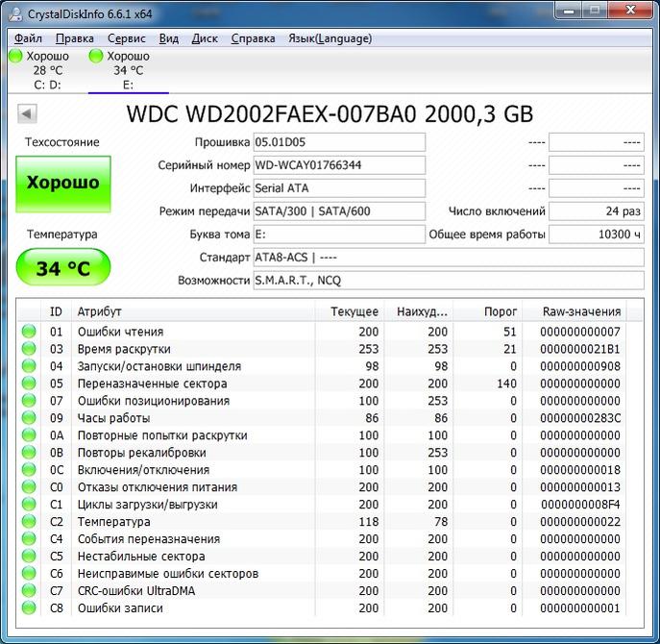Screen dimensions: 660x644
Task: Click the Raw-значения column header
Action: 574,311
